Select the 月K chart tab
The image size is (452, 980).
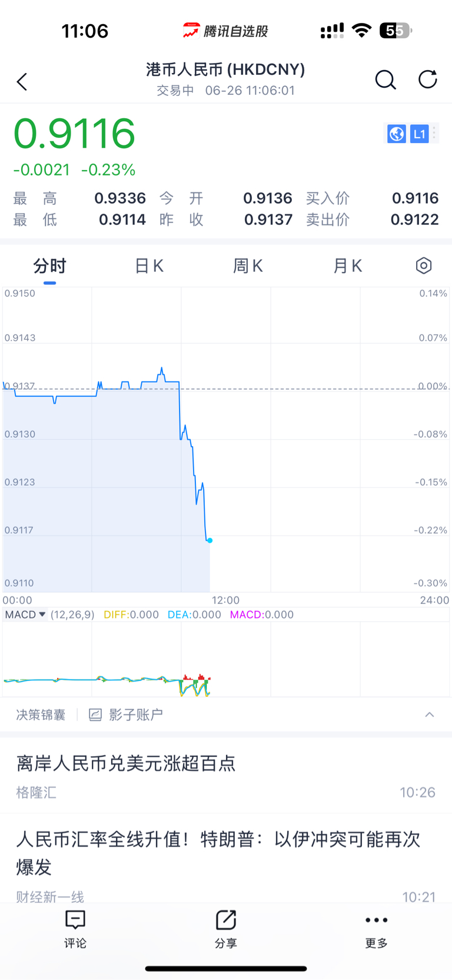(347, 266)
